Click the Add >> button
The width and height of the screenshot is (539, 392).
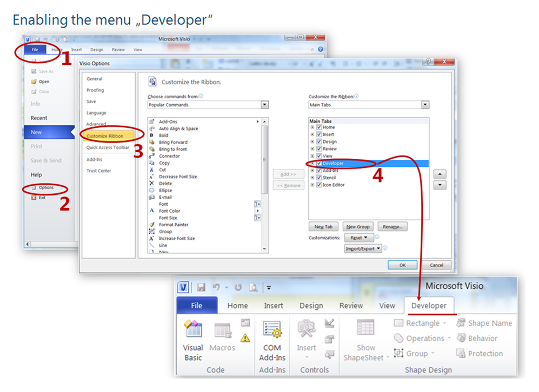pos(288,174)
